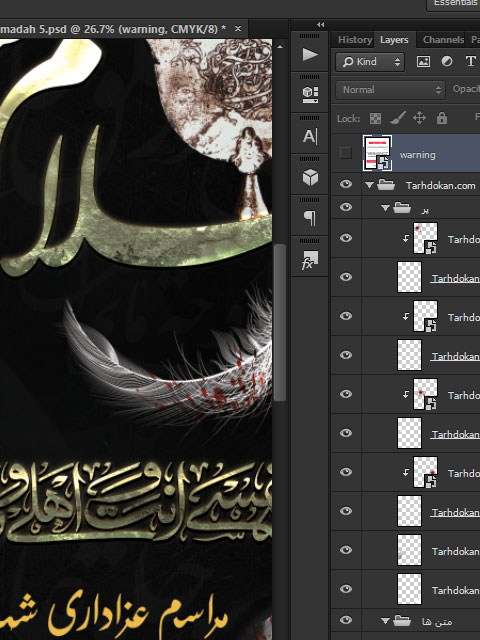Viewport: 480px width, 640px height.
Task: Hide the clipped layer with right-side red spot thumbnail
Action: [x=346, y=472]
